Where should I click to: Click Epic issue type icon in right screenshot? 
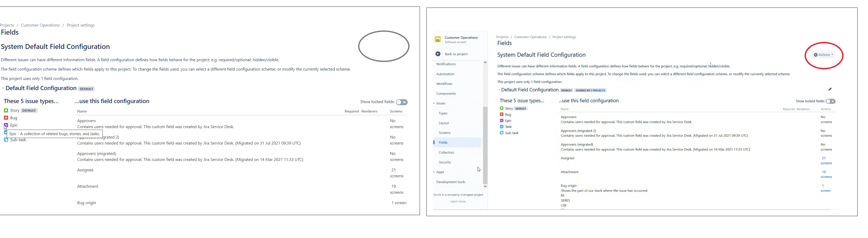click(x=502, y=121)
